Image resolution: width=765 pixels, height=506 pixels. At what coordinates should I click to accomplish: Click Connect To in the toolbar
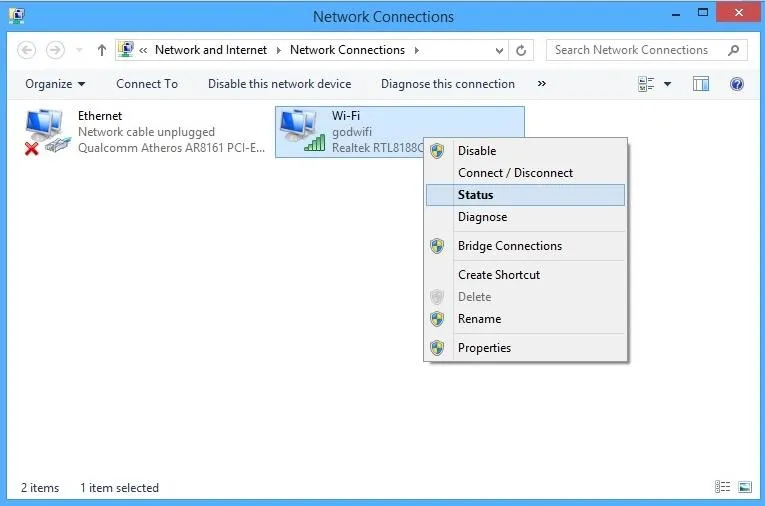tap(147, 84)
